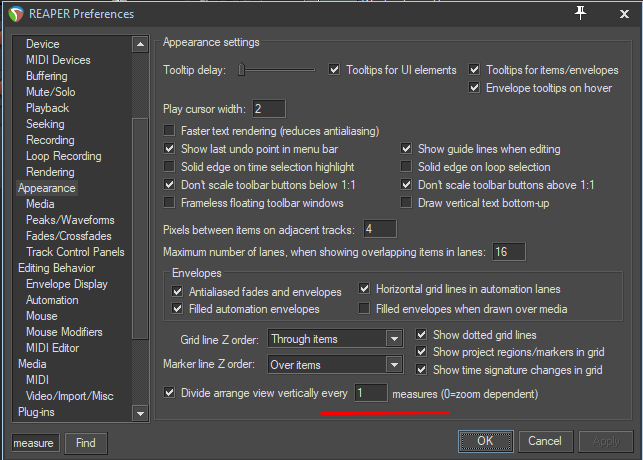643x460 pixels.
Task: Go to MIDI Devices preferences
Action: [58, 60]
